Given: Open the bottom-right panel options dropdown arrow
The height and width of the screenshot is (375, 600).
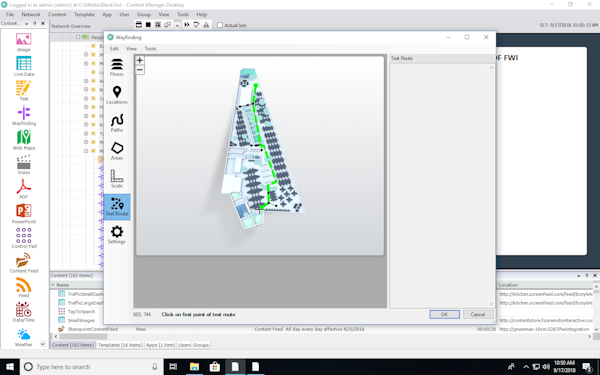Looking at the screenshot, I should pos(579,276).
